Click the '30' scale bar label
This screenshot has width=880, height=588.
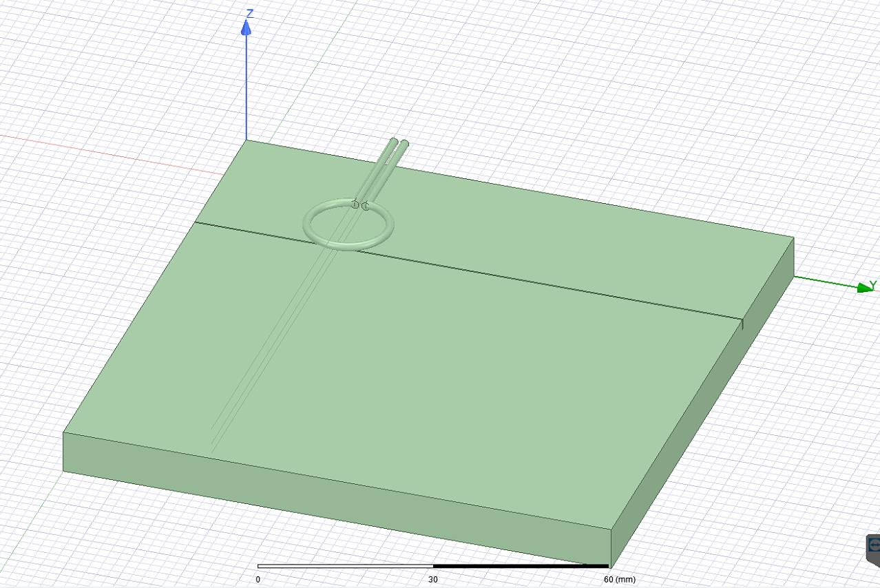click(432, 580)
